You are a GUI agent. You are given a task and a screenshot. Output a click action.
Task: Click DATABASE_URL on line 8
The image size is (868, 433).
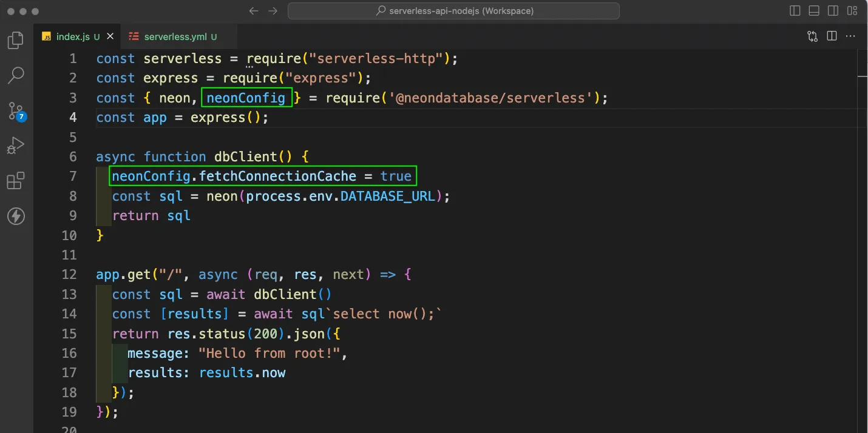tap(388, 196)
